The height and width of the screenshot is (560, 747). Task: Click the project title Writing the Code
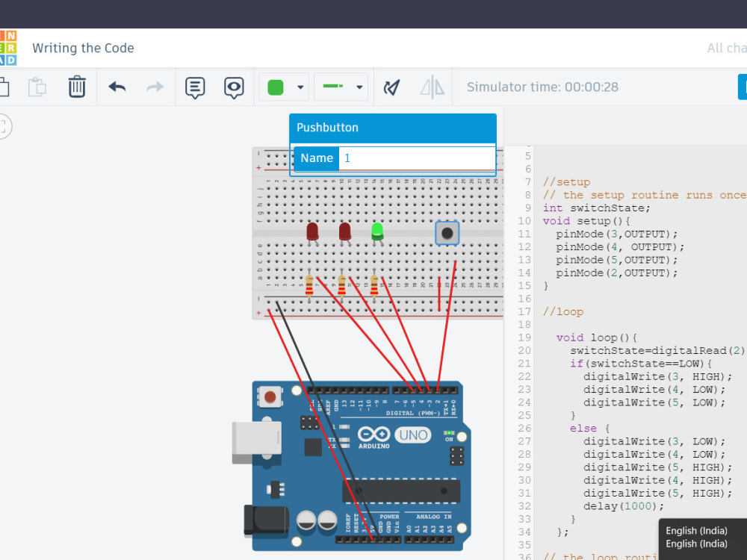click(83, 48)
